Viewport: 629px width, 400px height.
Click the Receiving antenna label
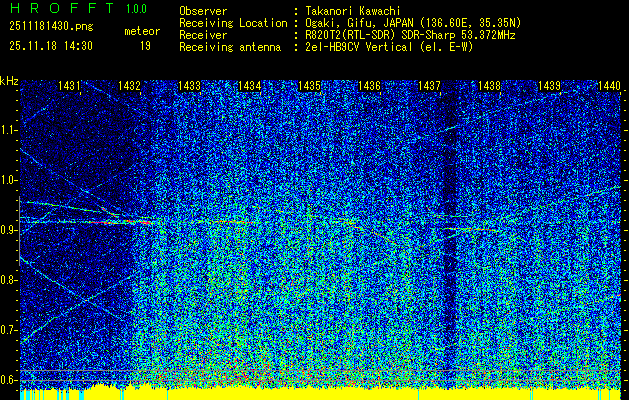pos(230,47)
